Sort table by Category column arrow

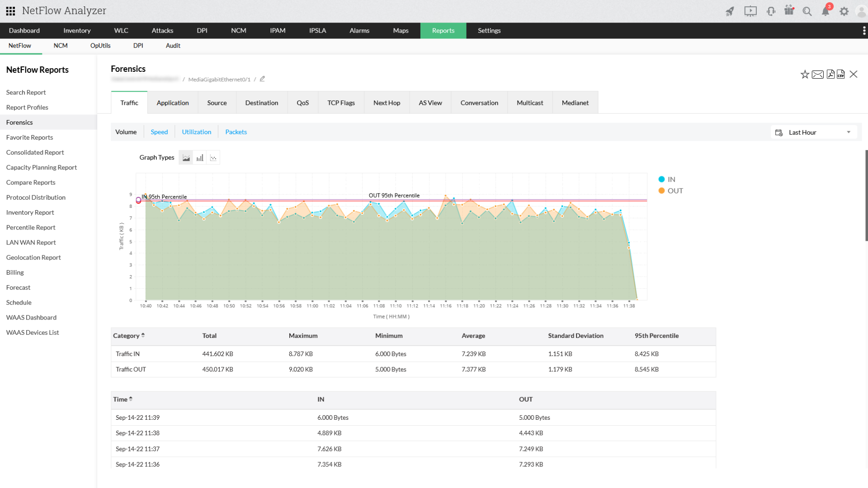pyautogui.click(x=143, y=335)
